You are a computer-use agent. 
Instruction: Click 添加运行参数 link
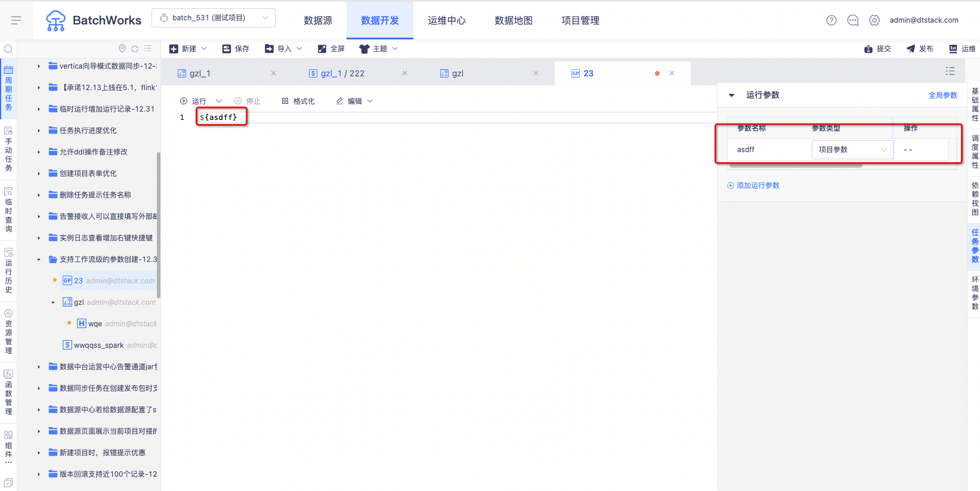[753, 186]
